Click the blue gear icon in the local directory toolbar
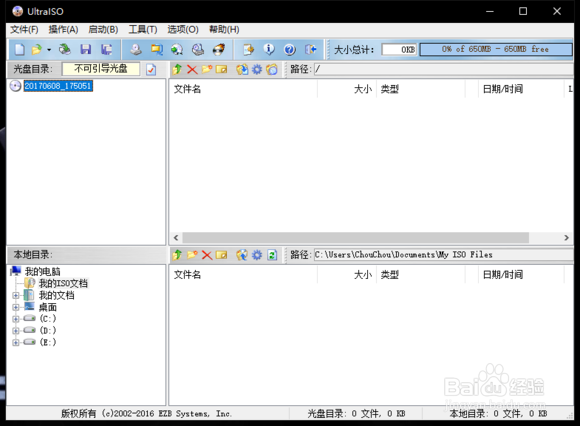This screenshot has width=580, height=426. tap(257, 255)
